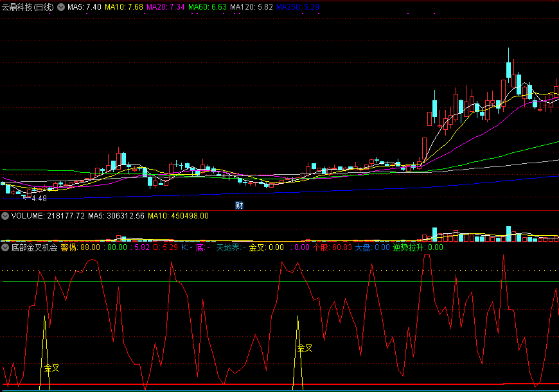Screen dimensions: 559x392
Task: Click the K: - indicator label
Action: pyautogui.click(x=187, y=247)
